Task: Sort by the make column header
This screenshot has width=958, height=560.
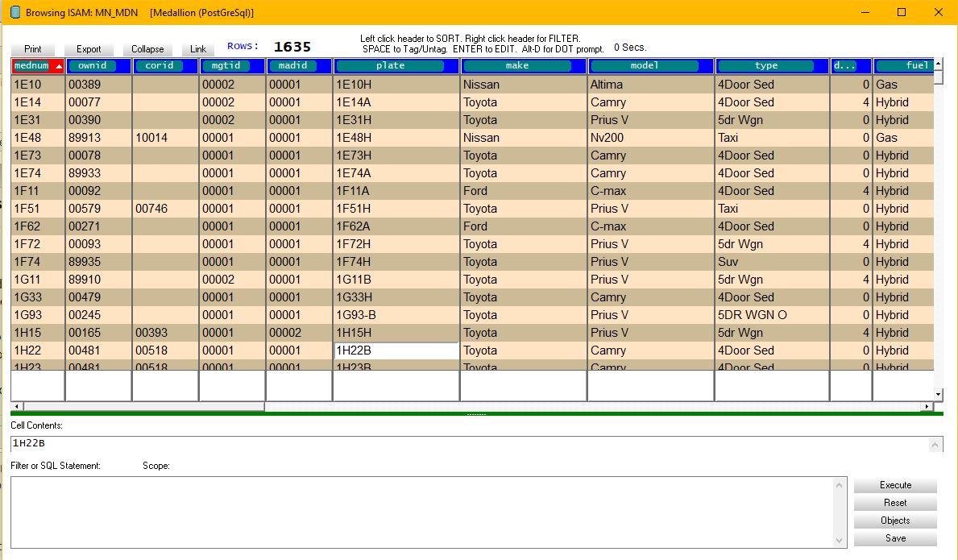Action: pos(516,66)
